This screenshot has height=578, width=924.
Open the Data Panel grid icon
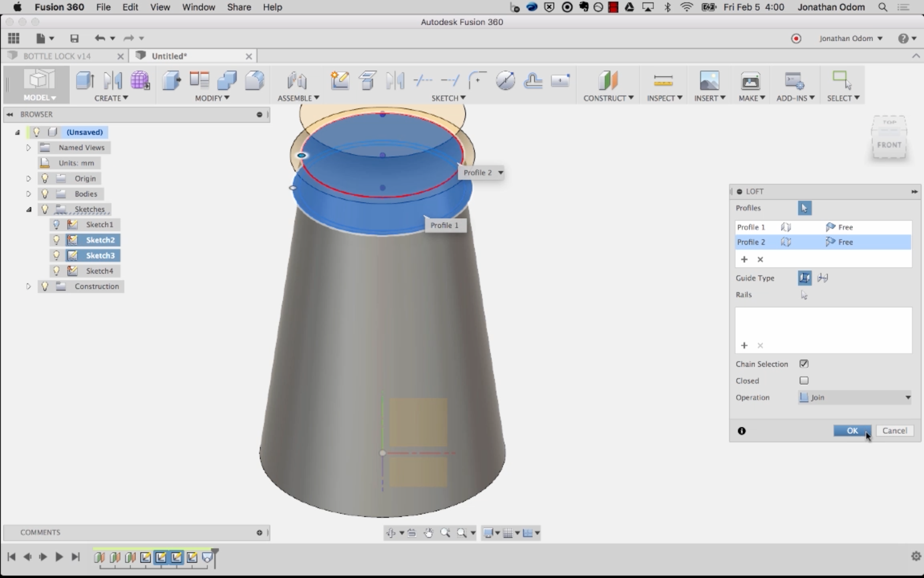click(14, 38)
